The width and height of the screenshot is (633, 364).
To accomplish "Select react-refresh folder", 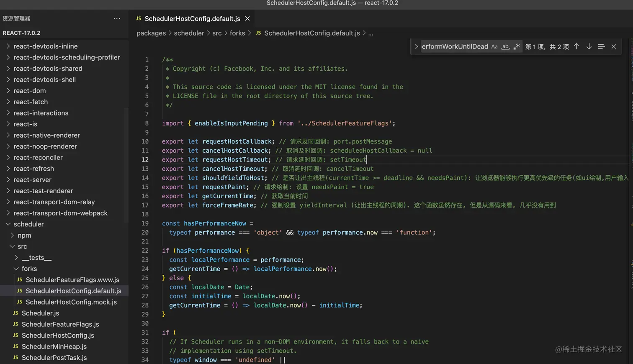I will pos(33,169).
